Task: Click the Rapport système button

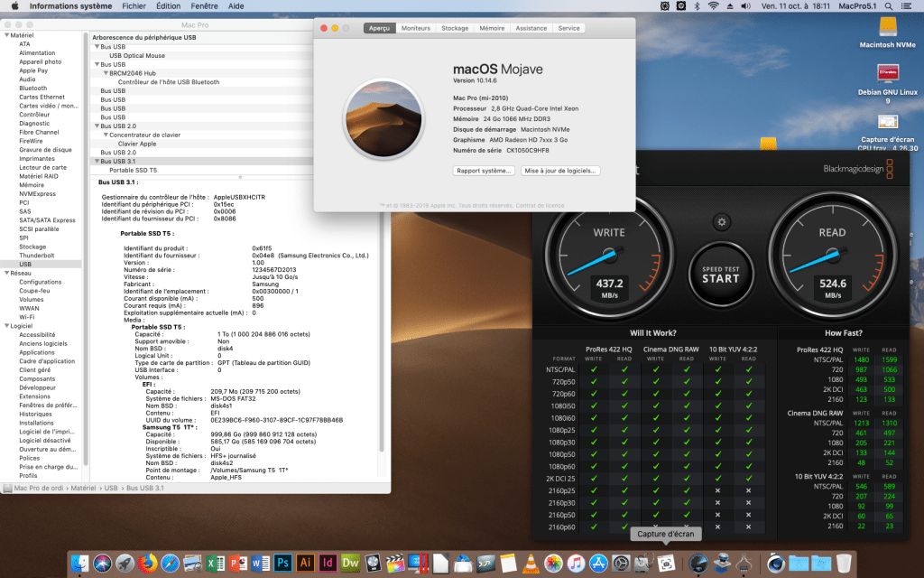Action: (483, 171)
